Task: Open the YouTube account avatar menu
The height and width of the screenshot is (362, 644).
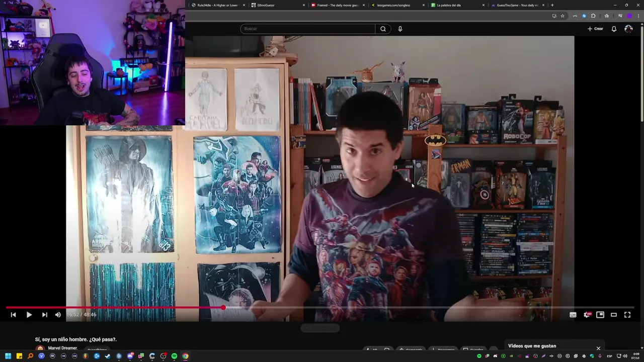Action: (x=628, y=29)
